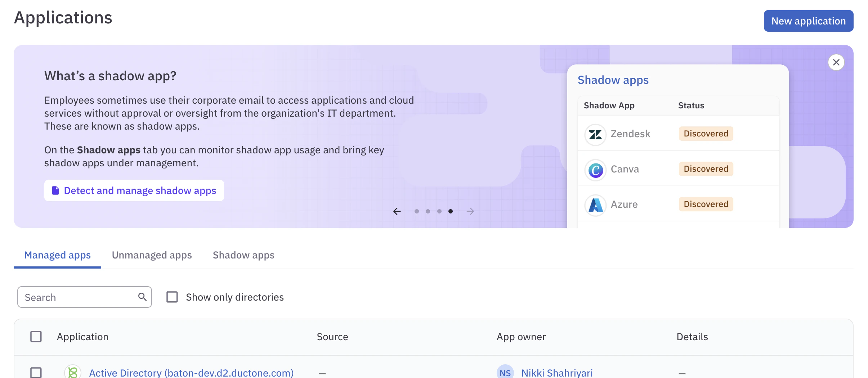The image size is (868, 378).
Task: Click the Canva shadow app icon
Action: point(595,170)
